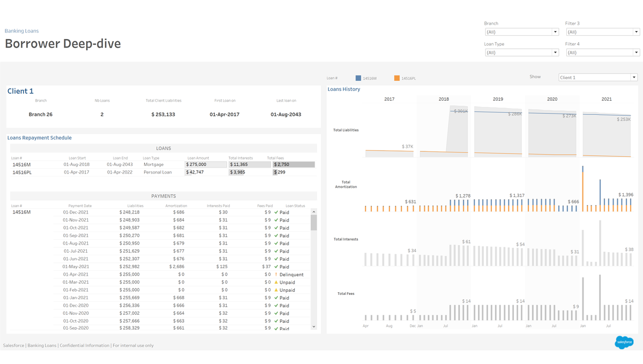Click the Paid checkmark for 01-Jan-2021
This screenshot has width=643, height=364.
click(276, 298)
